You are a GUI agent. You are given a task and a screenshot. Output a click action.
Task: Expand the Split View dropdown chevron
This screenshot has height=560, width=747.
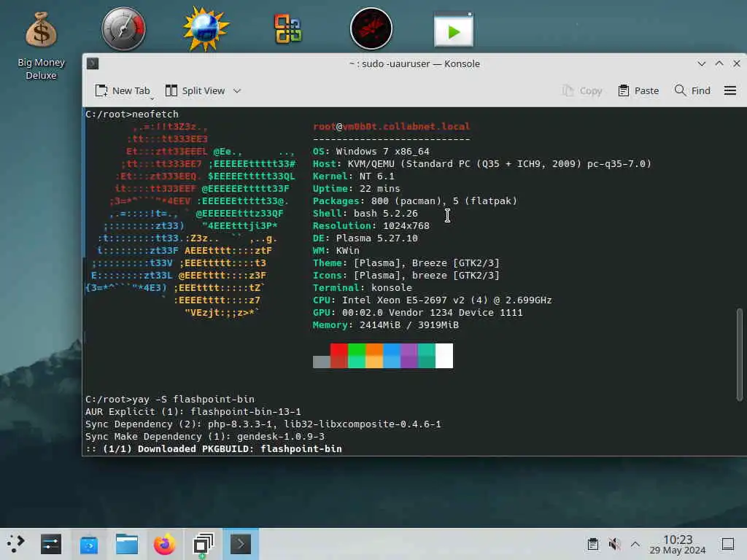pyautogui.click(x=237, y=90)
